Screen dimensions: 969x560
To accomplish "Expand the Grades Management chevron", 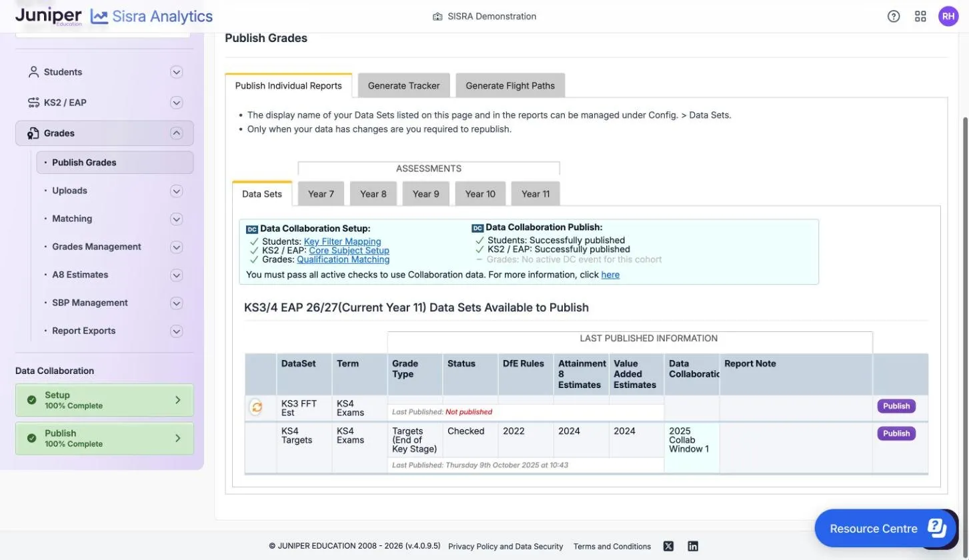I will [176, 247].
